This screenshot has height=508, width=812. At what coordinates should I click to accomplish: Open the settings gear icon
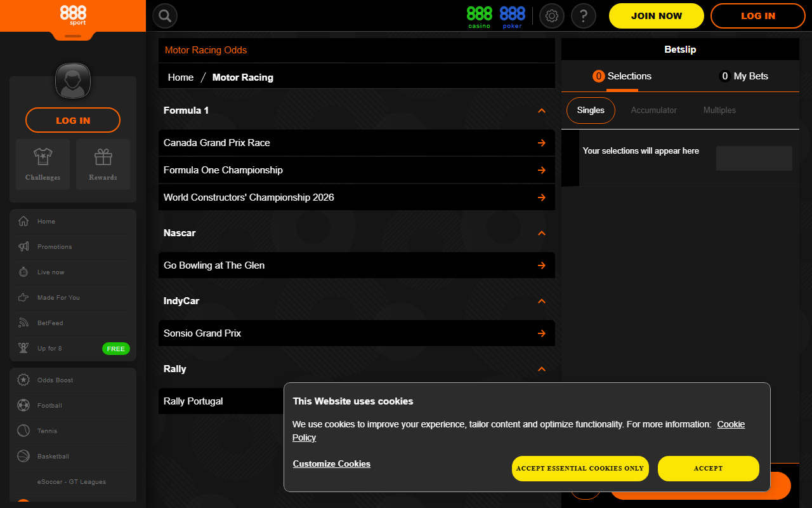(x=552, y=16)
